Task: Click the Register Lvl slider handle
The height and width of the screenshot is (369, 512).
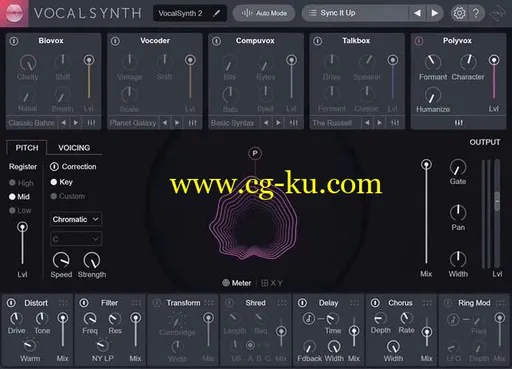Action: 22,228
